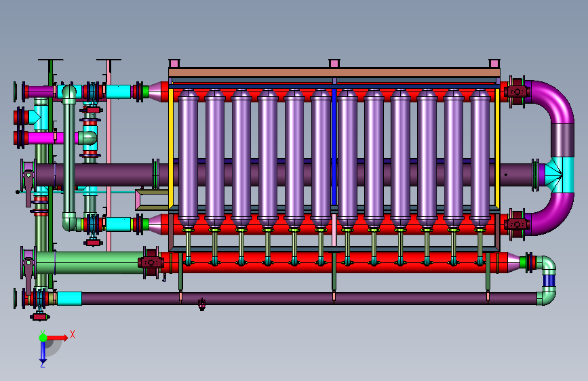The image size is (588, 381).
Task: Pick the pink lifting lug at frame's top center
Action: coord(334,63)
